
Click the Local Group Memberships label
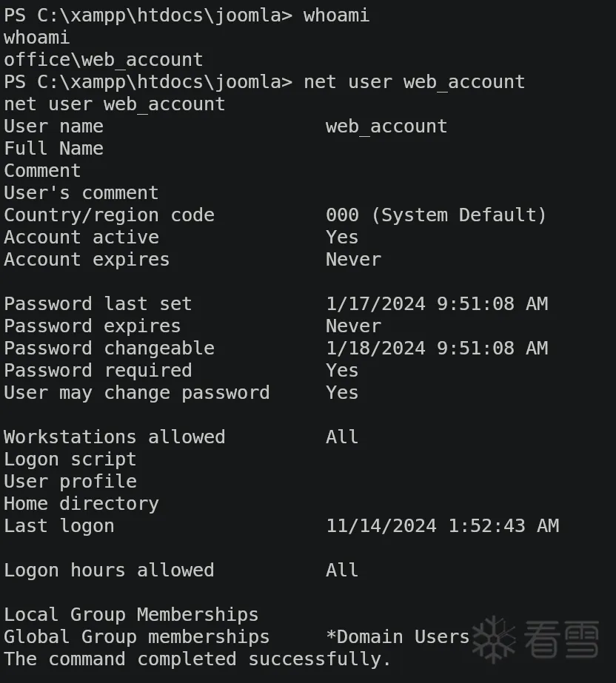131,615
